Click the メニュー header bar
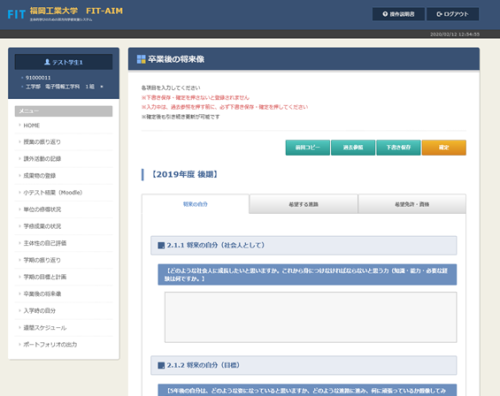The height and width of the screenshot is (396, 500). tap(64, 111)
